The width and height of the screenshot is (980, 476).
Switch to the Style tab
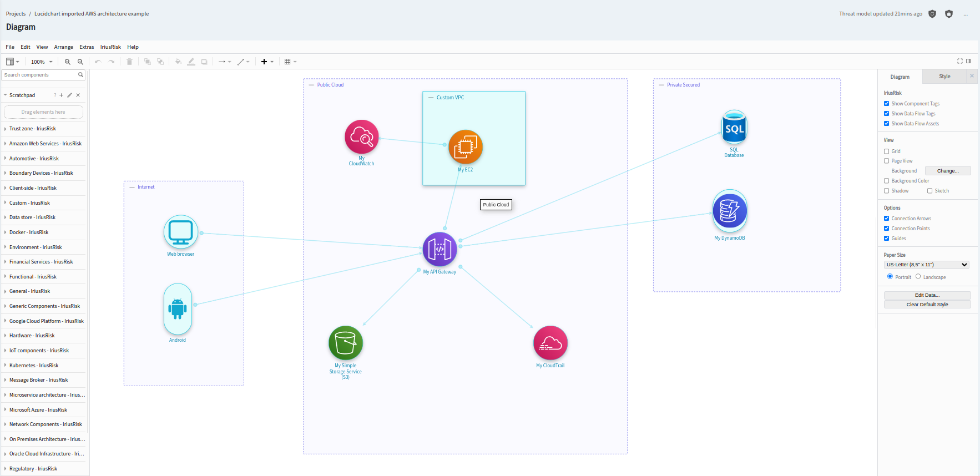(x=944, y=77)
